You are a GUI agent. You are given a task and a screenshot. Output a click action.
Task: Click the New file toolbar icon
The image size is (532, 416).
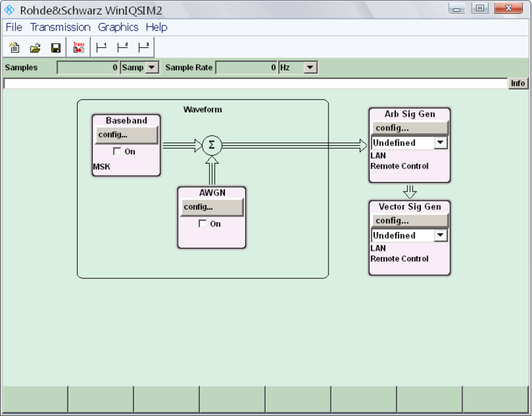(14, 48)
